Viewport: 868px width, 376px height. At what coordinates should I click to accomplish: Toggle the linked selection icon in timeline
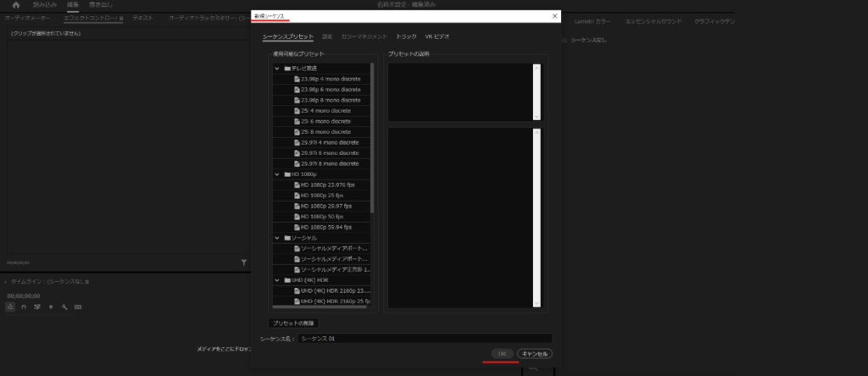[x=37, y=307]
